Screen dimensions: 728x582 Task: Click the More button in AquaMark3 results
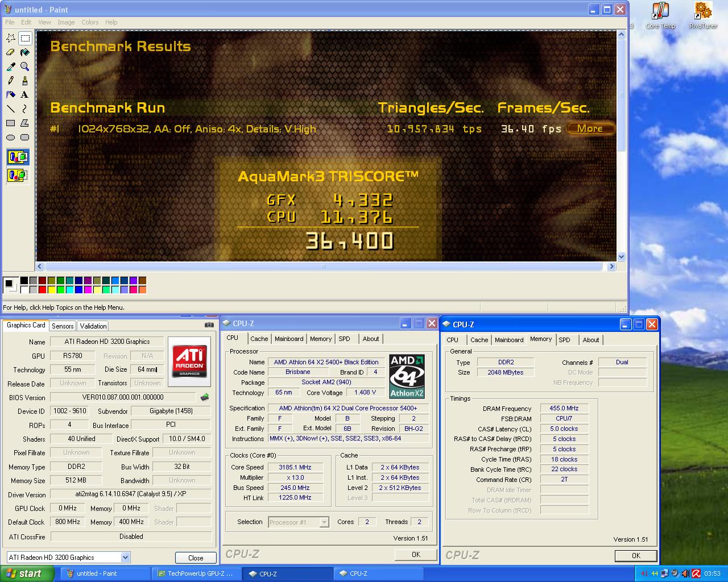(x=590, y=129)
